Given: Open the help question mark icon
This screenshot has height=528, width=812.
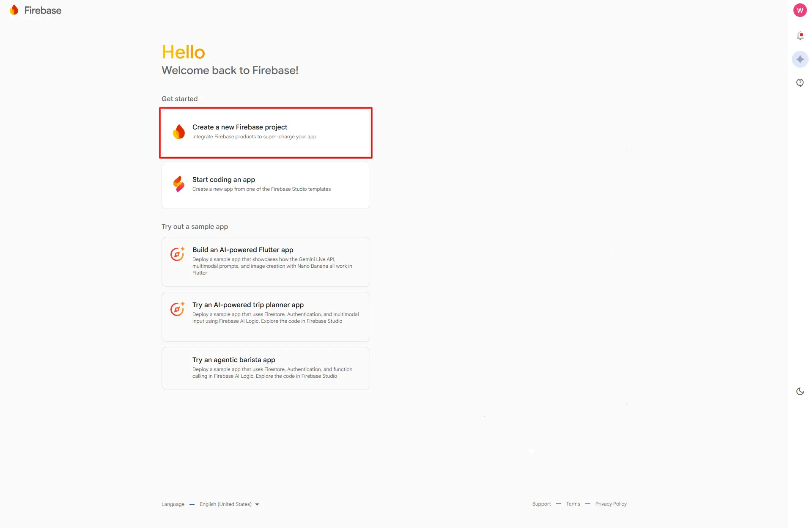Looking at the screenshot, I should coord(800,82).
